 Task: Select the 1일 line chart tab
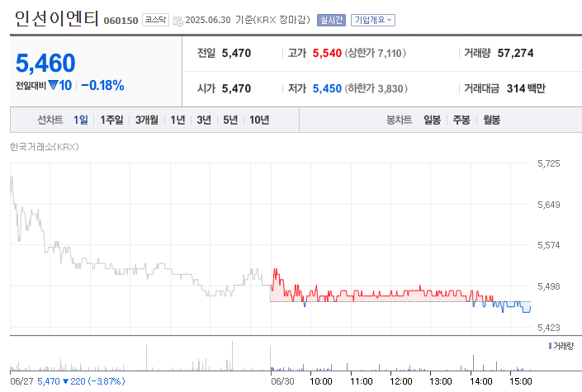81,120
